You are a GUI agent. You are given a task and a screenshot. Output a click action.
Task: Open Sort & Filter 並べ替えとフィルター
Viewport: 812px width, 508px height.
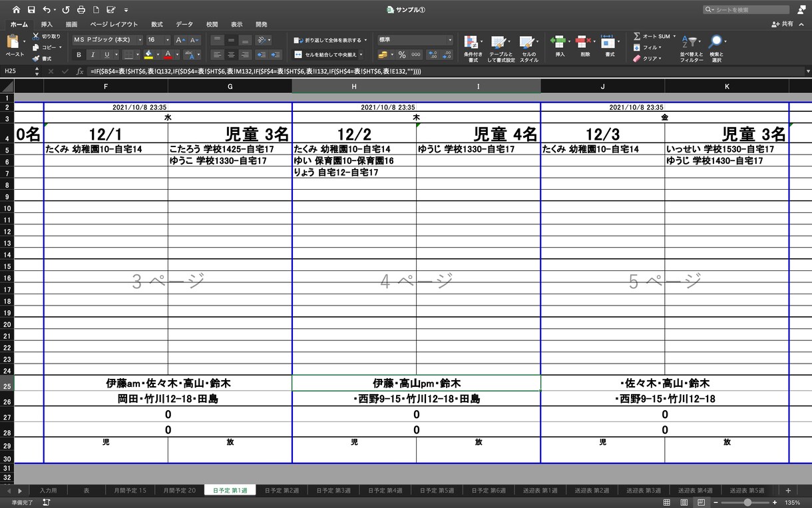tap(692, 49)
